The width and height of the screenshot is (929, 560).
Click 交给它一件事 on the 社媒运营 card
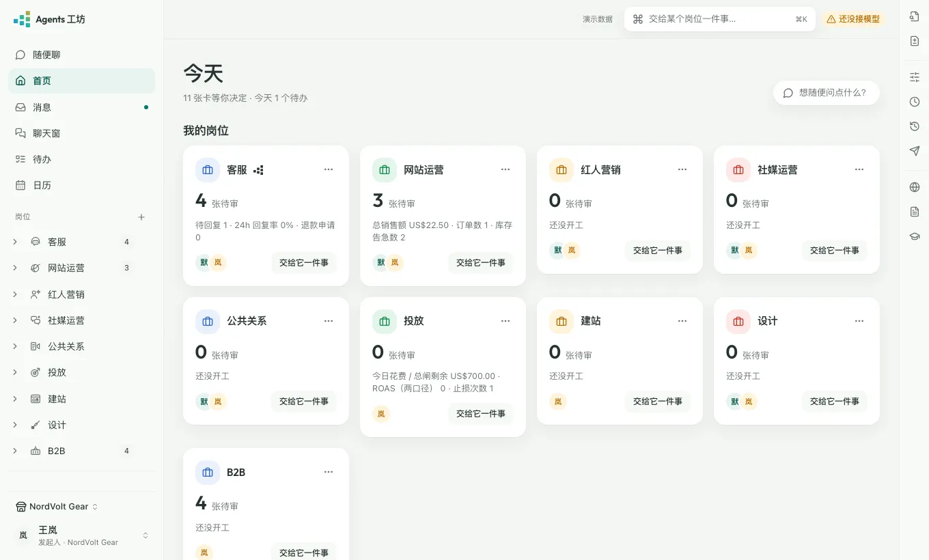[835, 251]
